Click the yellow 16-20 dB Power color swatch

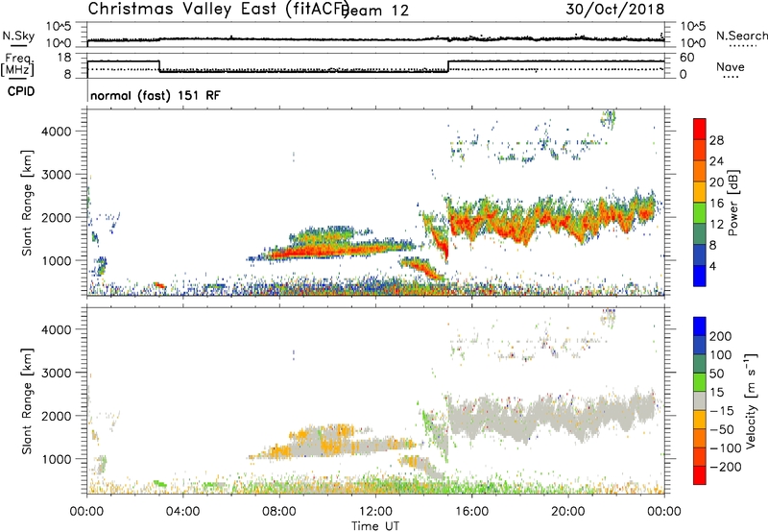point(700,191)
